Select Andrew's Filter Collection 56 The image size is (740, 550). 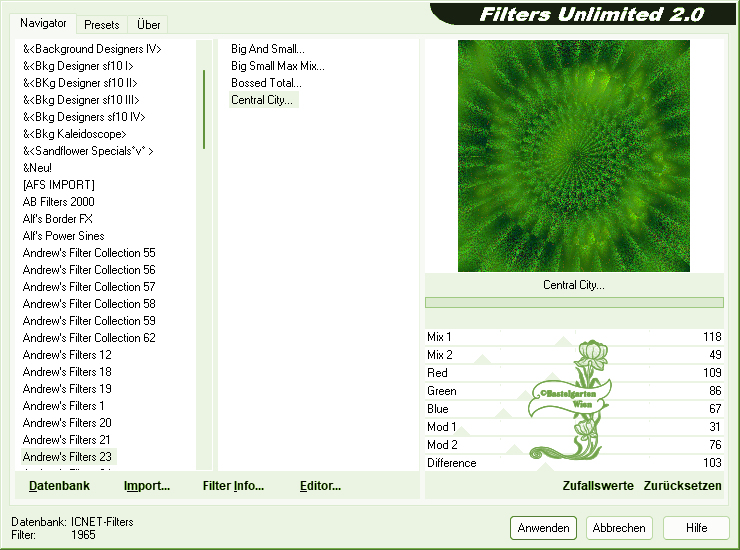pyautogui.click(x=89, y=270)
